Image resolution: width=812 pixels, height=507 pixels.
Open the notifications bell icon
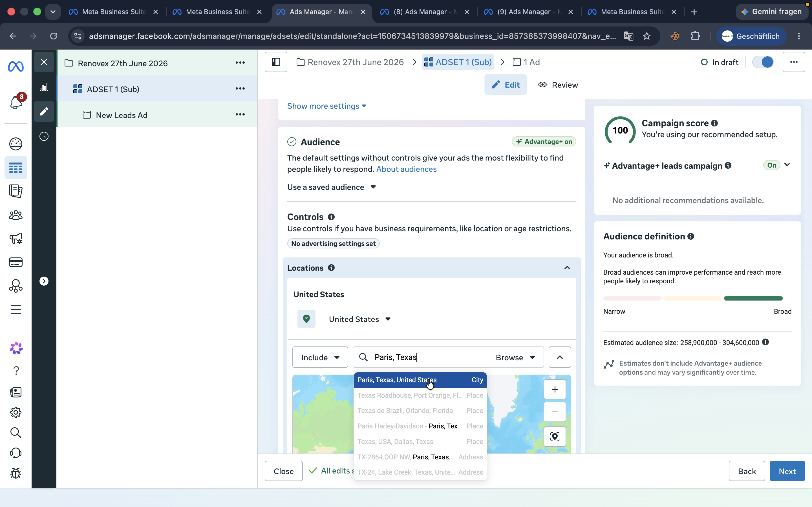pyautogui.click(x=16, y=102)
